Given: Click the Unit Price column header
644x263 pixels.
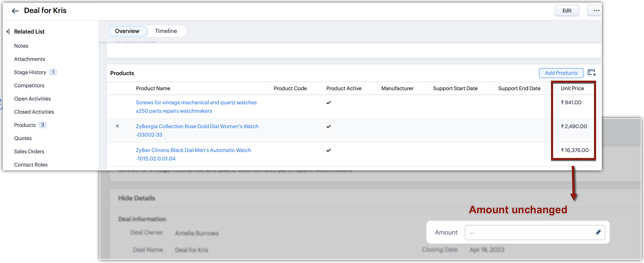Looking at the screenshot, I should [x=572, y=88].
